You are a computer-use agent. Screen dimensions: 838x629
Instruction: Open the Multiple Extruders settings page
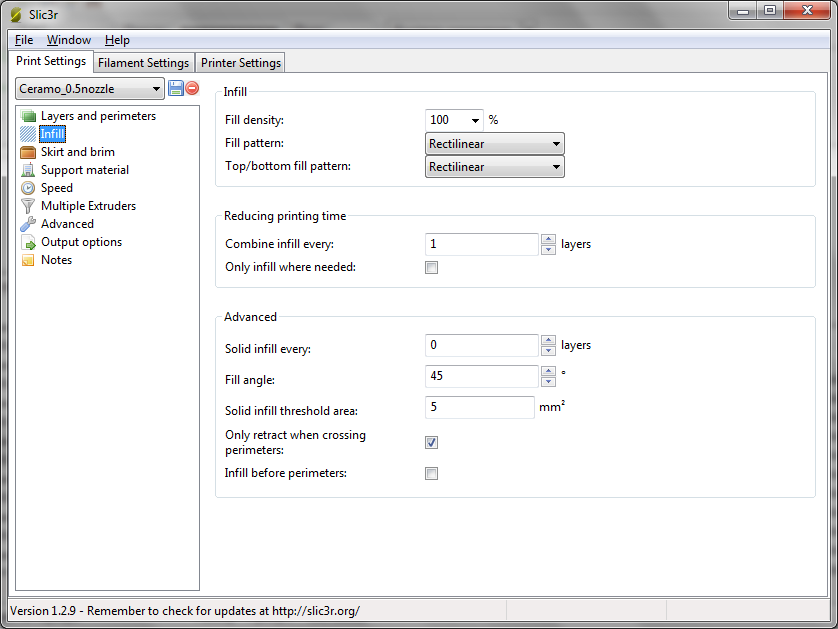(x=89, y=206)
